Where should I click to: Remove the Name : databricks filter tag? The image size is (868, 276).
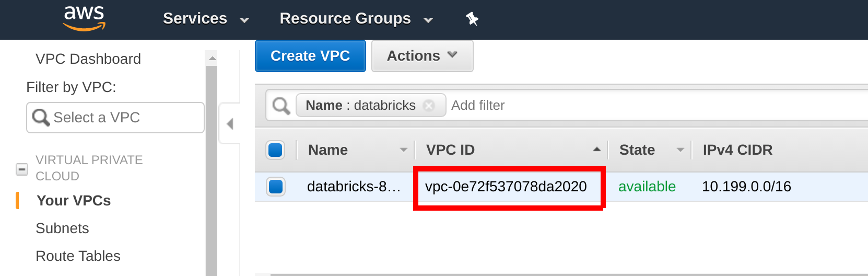429,106
